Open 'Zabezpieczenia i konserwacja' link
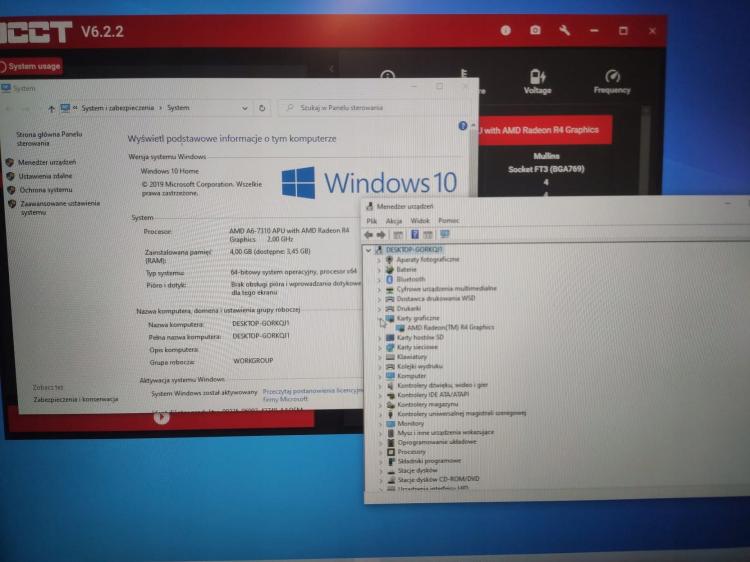The width and height of the screenshot is (750, 562). pos(76,399)
